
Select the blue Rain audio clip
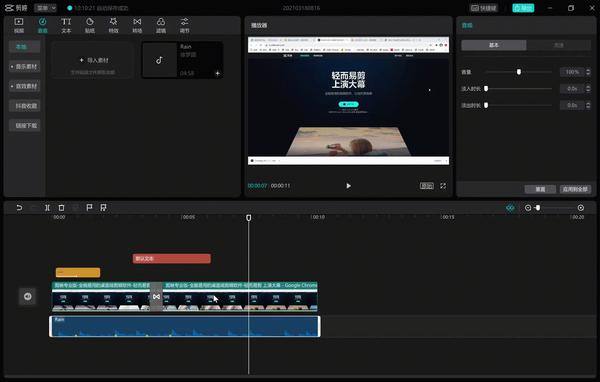tap(184, 326)
